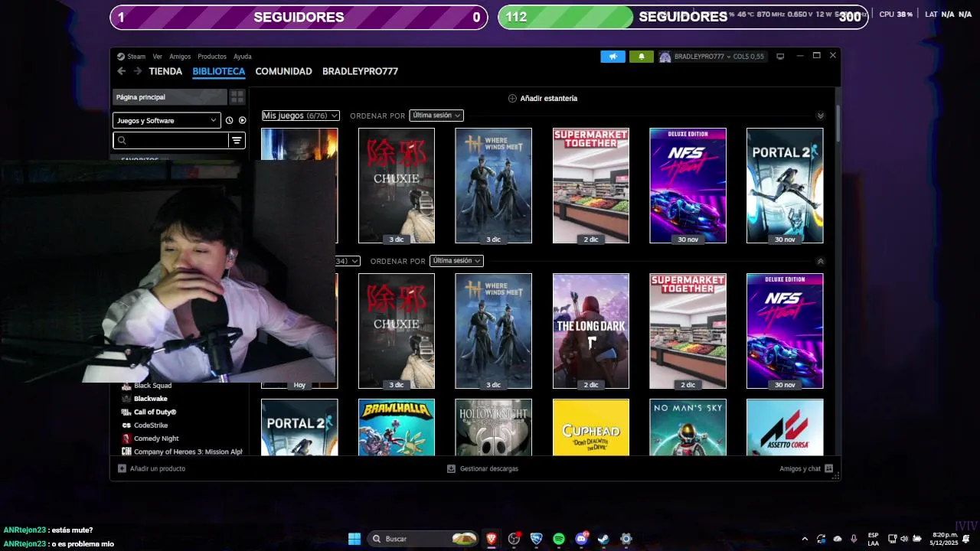Open the notification bell near the clock
Image resolution: width=980 pixels, height=551 pixels.
(x=966, y=539)
